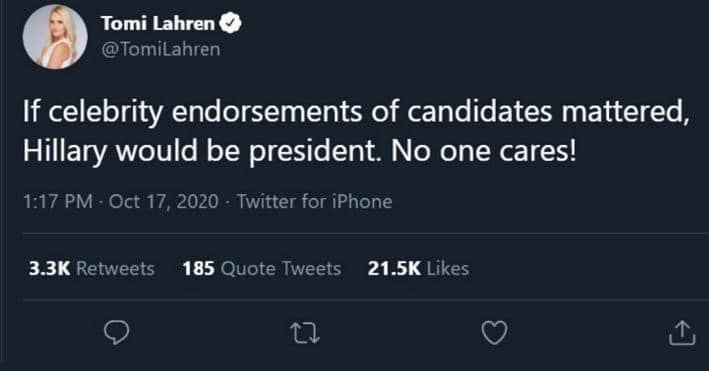Click the "If celebrity endorsements" text line
This screenshot has height=371, width=709.
coord(356,112)
